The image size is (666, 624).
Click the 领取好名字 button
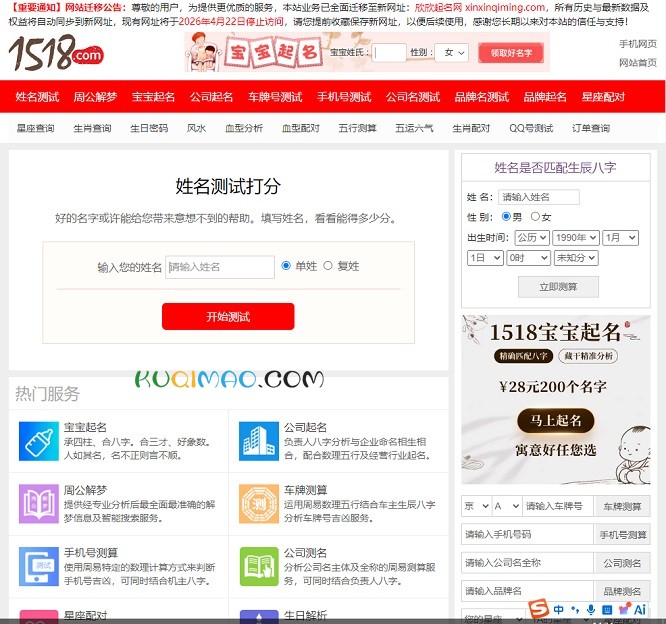pyautogui.click(x=511, y=53)
